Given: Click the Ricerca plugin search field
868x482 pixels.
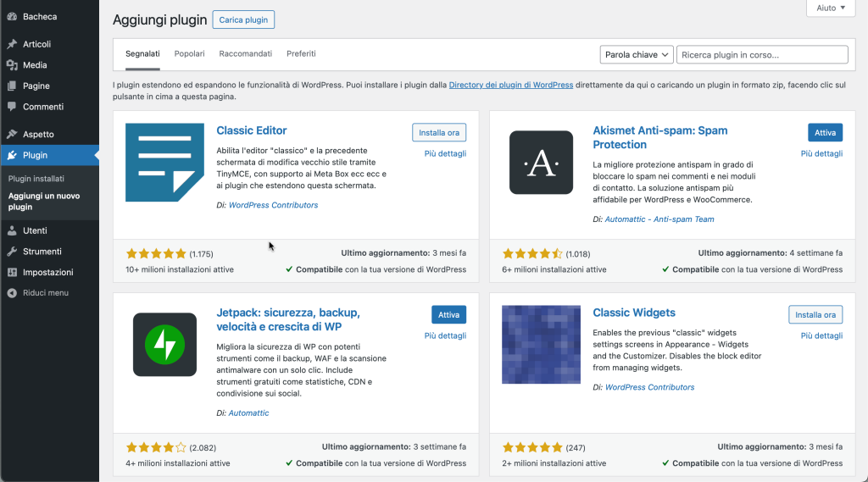Looking at the screenshot, I should point(762,55).
